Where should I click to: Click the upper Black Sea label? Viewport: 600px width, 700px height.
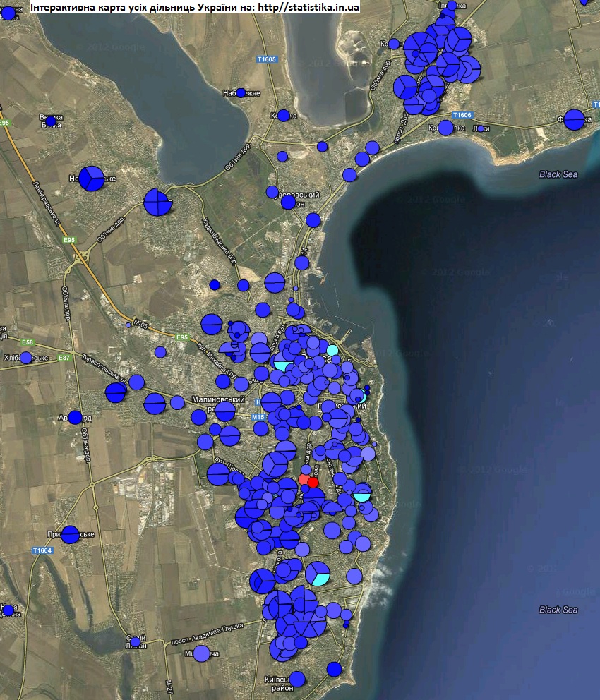[x=558, y=174]
